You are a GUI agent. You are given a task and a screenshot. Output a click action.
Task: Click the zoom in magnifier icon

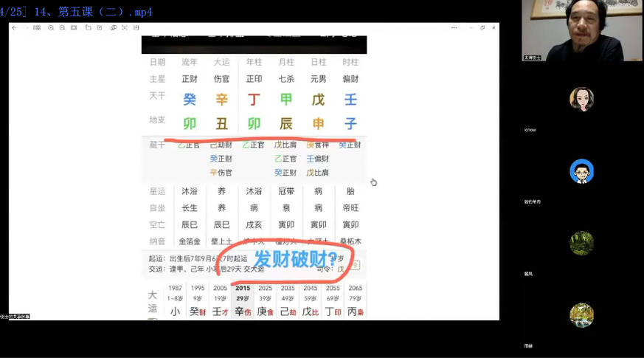click(51, 28)
